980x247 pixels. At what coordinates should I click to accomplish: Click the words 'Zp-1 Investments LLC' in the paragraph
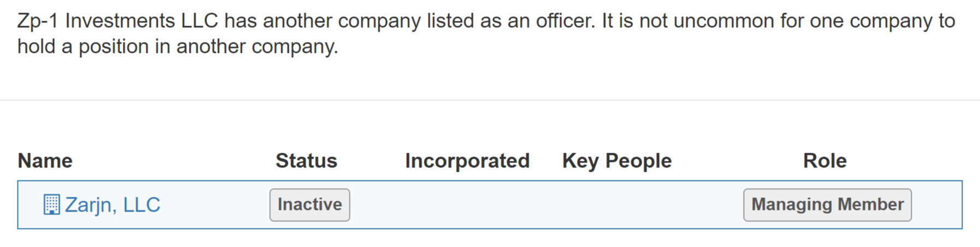pos(118,21)
